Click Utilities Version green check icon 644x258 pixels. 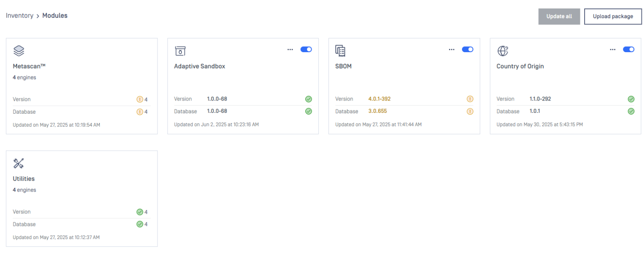pyautogui.click(x=140, y=212)
